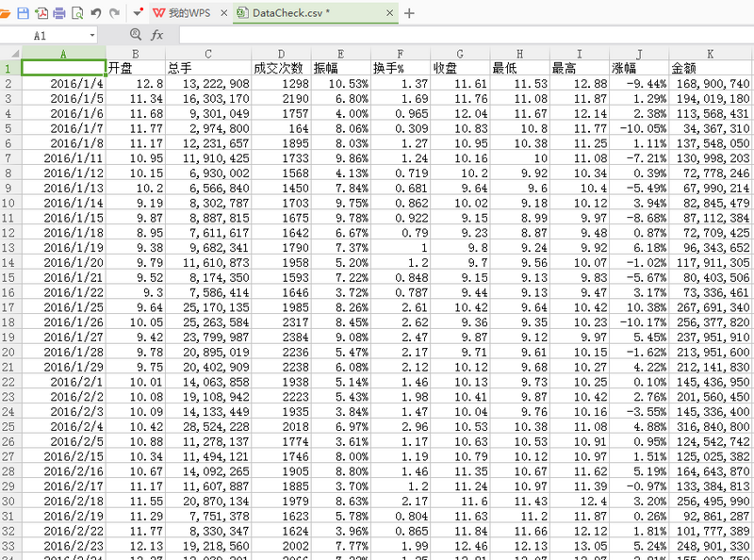Image resolution: width=754 pixels, height=560 pixels.
Task: Click the zoom formula magnifier icon
Action: pos(136,34)
